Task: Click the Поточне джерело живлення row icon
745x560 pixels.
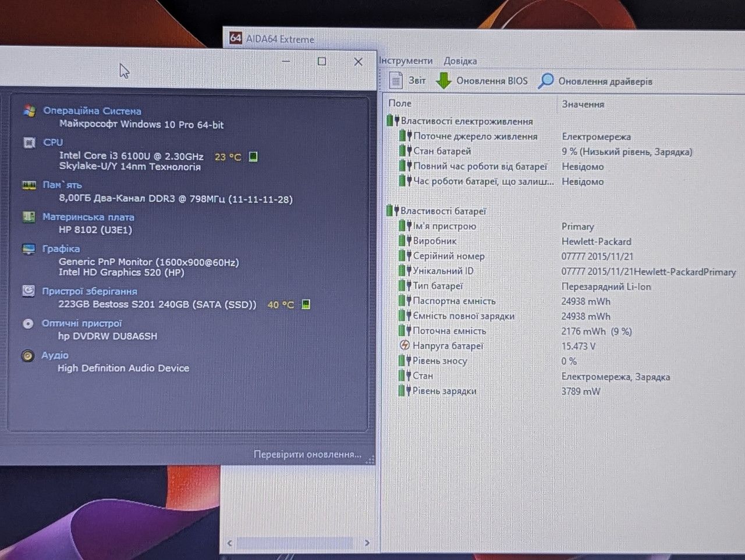Action: (x=405, y=136)
